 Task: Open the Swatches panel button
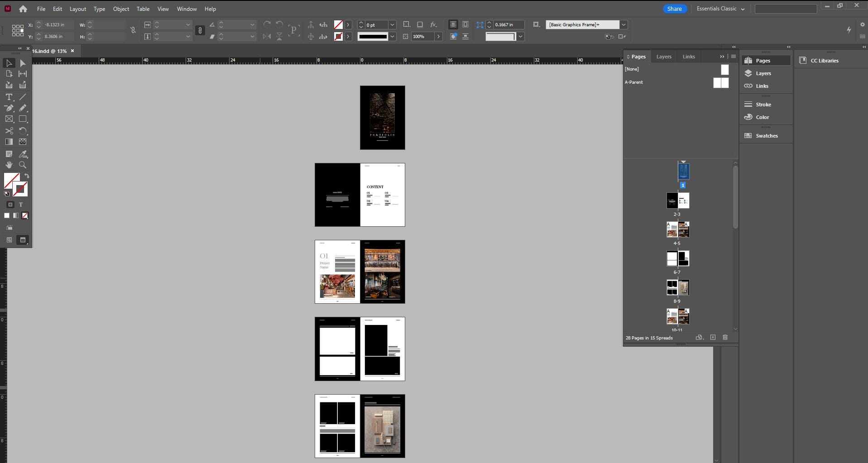pos(766,136)
